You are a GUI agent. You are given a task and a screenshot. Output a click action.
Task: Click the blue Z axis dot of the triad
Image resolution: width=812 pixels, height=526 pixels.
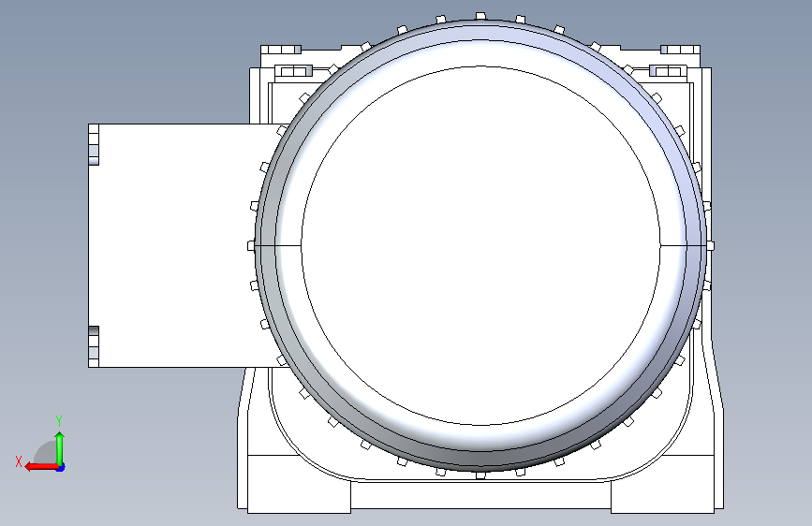pyautogui.click(x=61, y=467)
